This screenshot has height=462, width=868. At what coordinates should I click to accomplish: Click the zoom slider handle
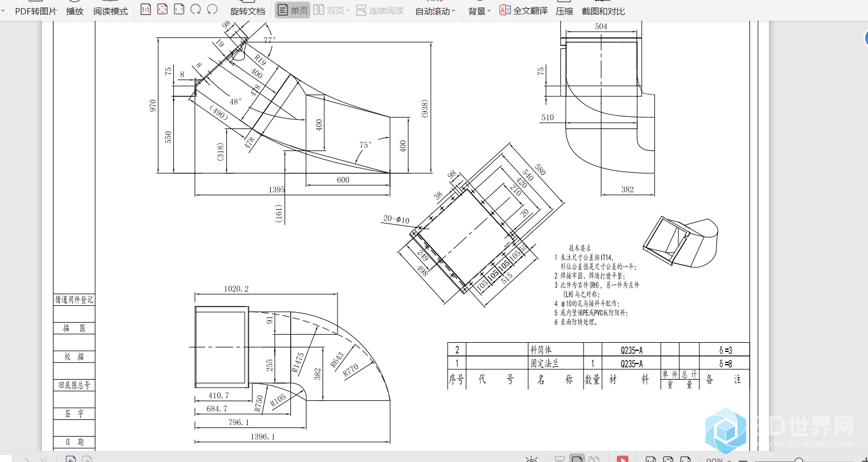(x=799, y=460)
